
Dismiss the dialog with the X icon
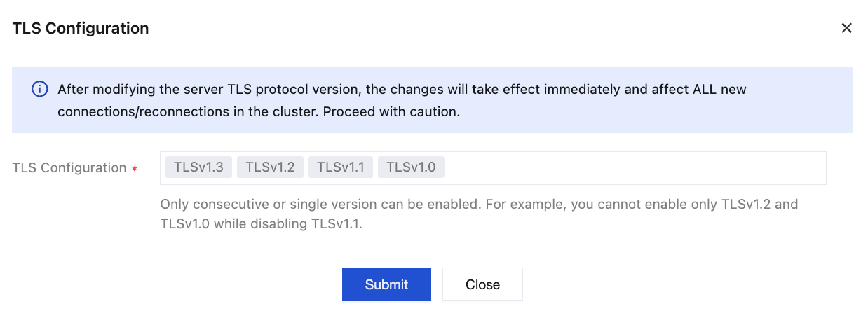[x=846, y=28]
